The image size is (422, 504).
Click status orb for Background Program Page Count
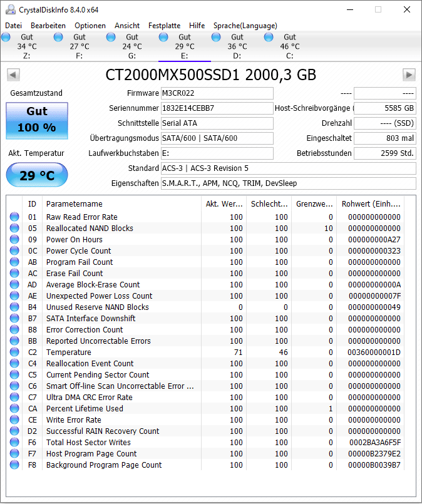coord(14,465)
